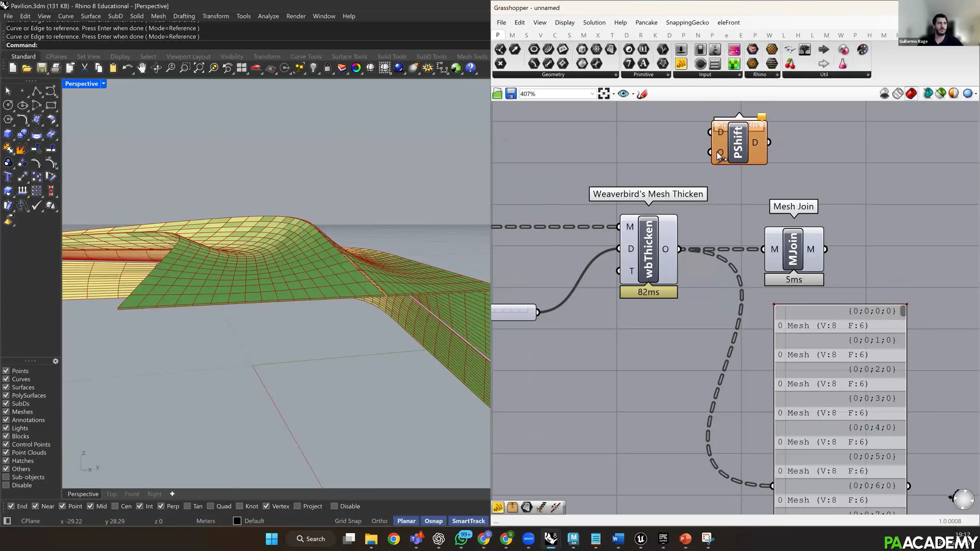980x551 pixels.
Task: Save the Grasshopper definition via save icon
Action: pyautogui.click(x=511, y=93)
